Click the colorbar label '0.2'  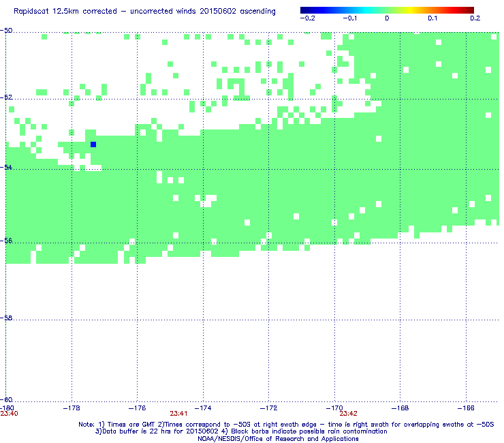click(475, 18)
